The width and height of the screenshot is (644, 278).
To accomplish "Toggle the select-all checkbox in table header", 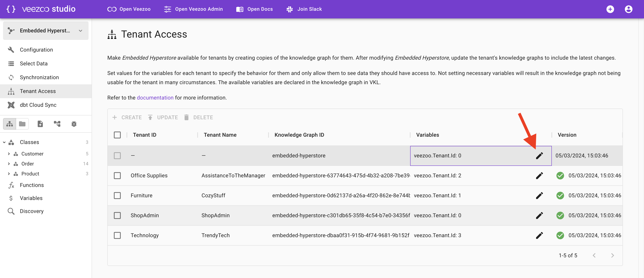I will (117, 135).
